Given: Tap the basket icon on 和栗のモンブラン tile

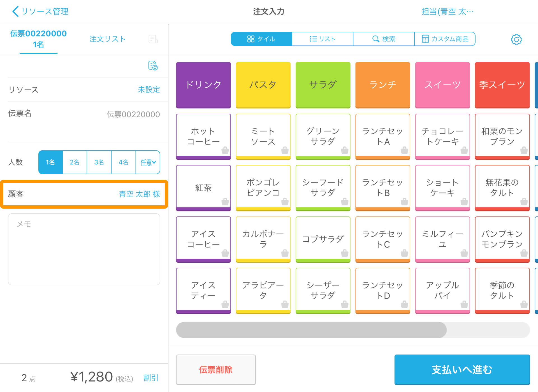Looking at the screenshot, I should tap(524, 150).
